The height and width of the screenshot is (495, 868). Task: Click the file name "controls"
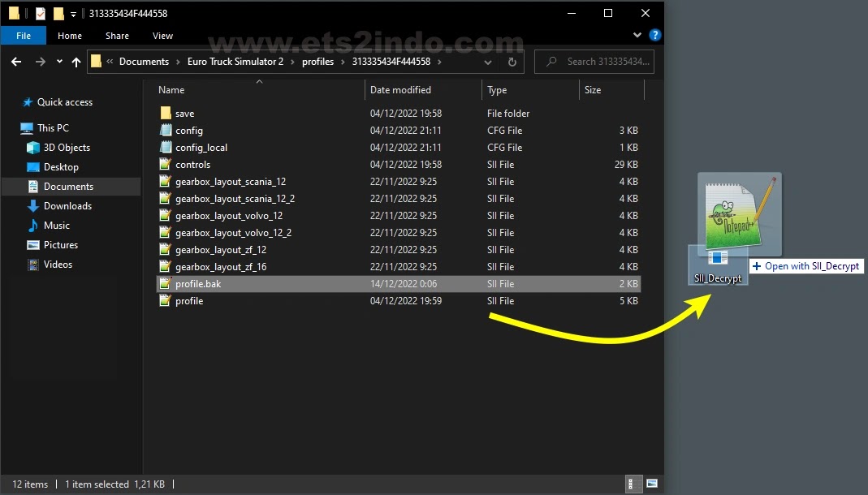coord(192,164)
